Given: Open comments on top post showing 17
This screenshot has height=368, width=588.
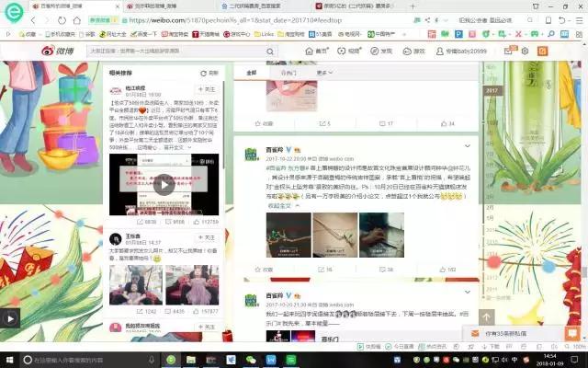Looking at the screenshot, I should [x=386, y=123].
